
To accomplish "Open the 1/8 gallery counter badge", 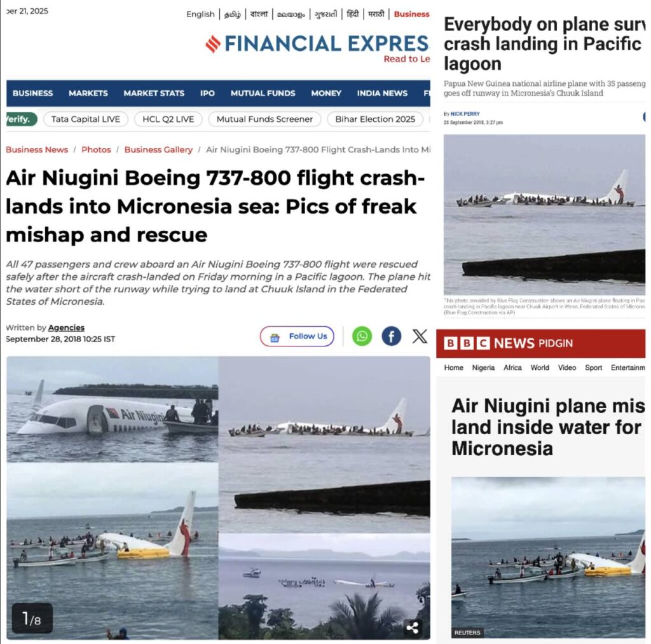I will pos(32,619).
